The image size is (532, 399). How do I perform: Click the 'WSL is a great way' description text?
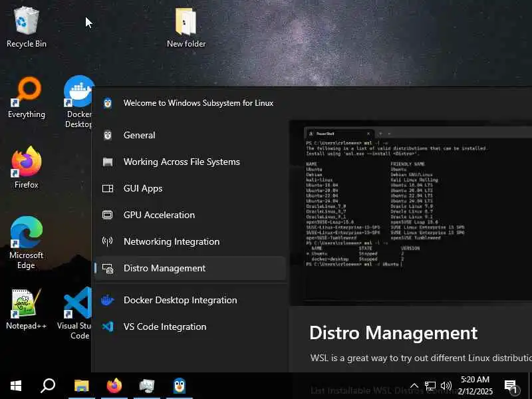(x=421, y=358)
